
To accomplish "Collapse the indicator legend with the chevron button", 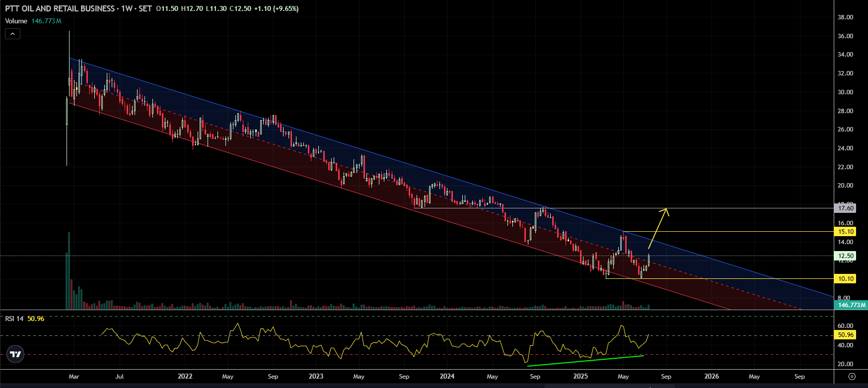I will [x=12, y=34].
